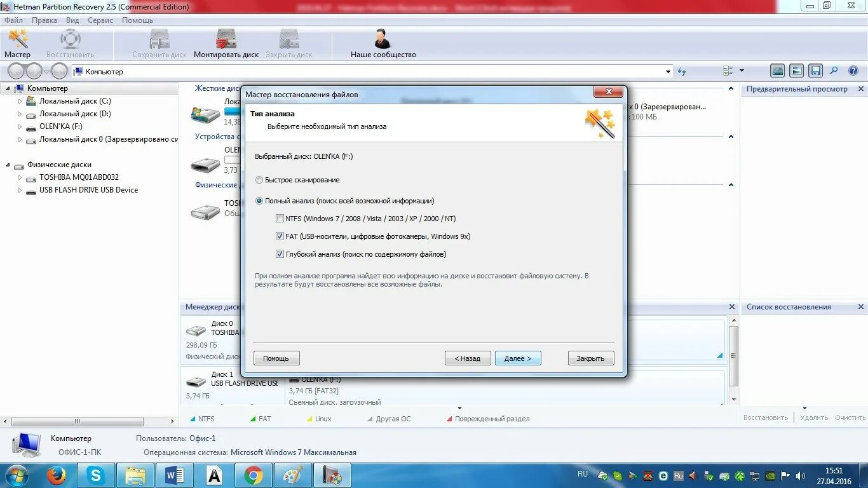868x488 pixels.
Task: Open Skype from the taskbar
Action: (97, 475)
